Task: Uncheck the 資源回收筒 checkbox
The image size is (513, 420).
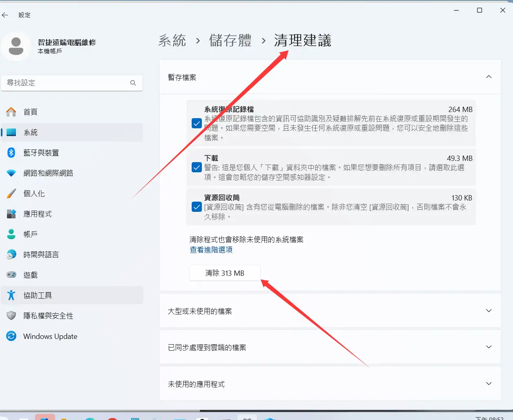Action: [197, 207]
